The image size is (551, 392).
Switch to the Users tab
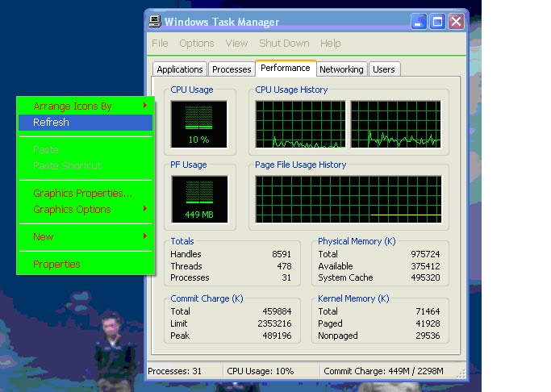pos(384,69)
